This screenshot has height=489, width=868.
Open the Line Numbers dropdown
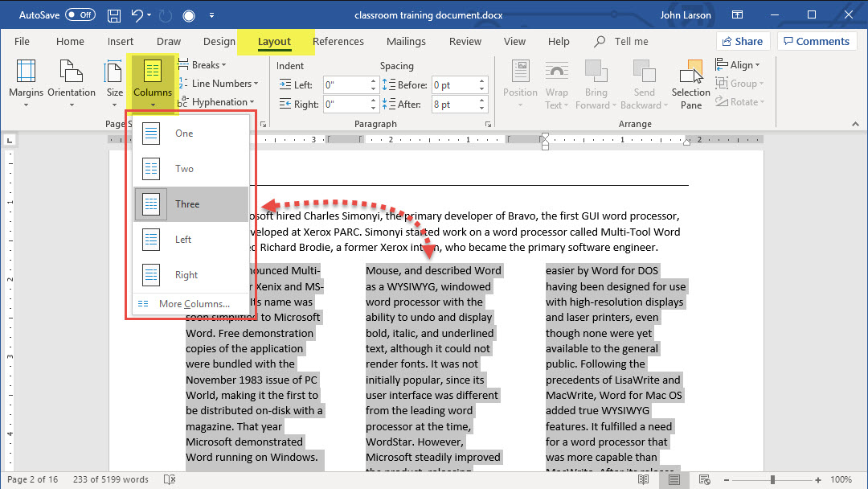(221, 84)
